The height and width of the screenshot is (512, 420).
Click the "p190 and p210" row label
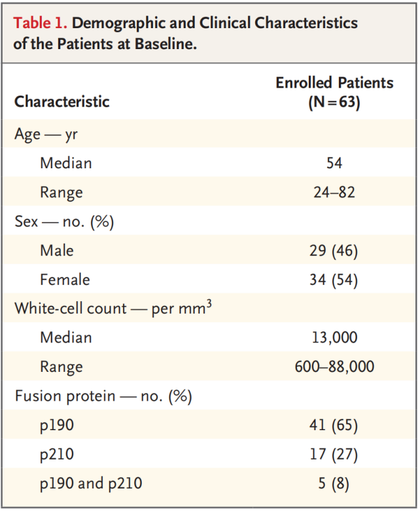pos(91,484)
